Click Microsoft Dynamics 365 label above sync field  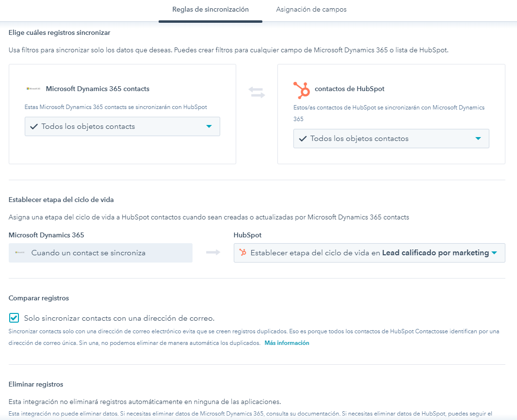(x=46, y=235)
